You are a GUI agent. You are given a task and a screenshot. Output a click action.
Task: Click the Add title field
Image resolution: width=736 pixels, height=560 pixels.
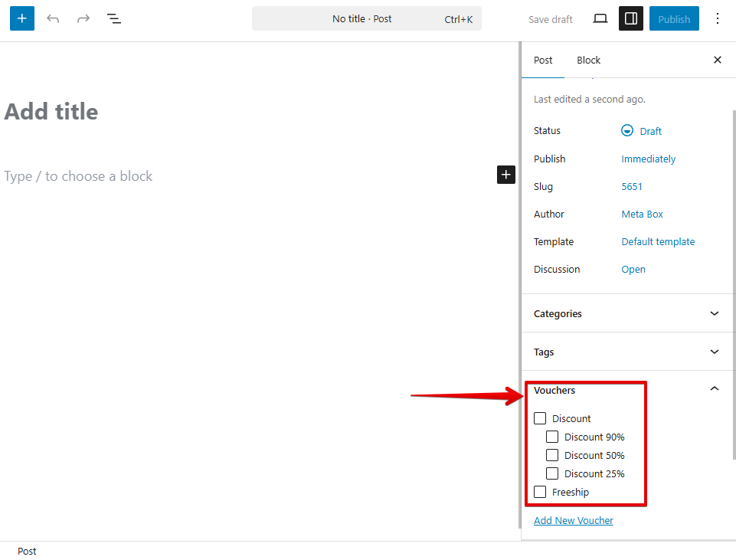click(51, 111)
